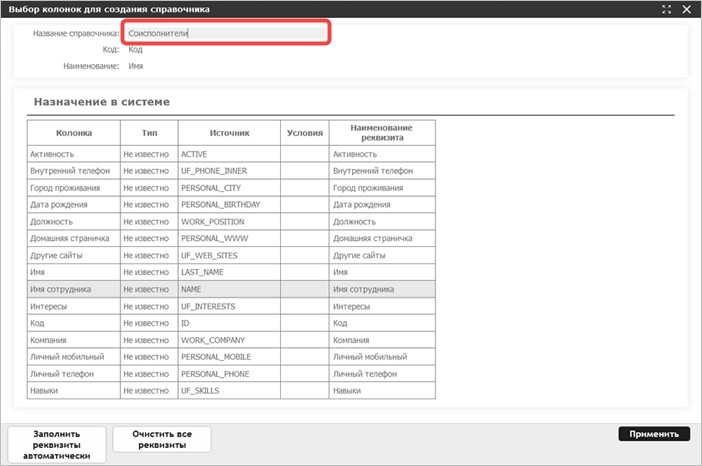Screen dimensions: 702x466
Task: Select the Компания cell in Колонка column
Action: coord(74,340)
